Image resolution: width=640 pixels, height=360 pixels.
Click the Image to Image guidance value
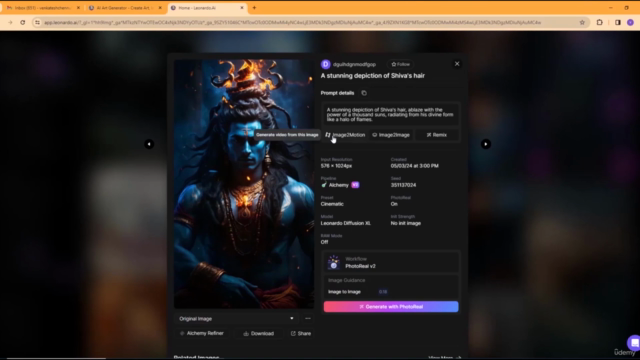click(383, 292)
